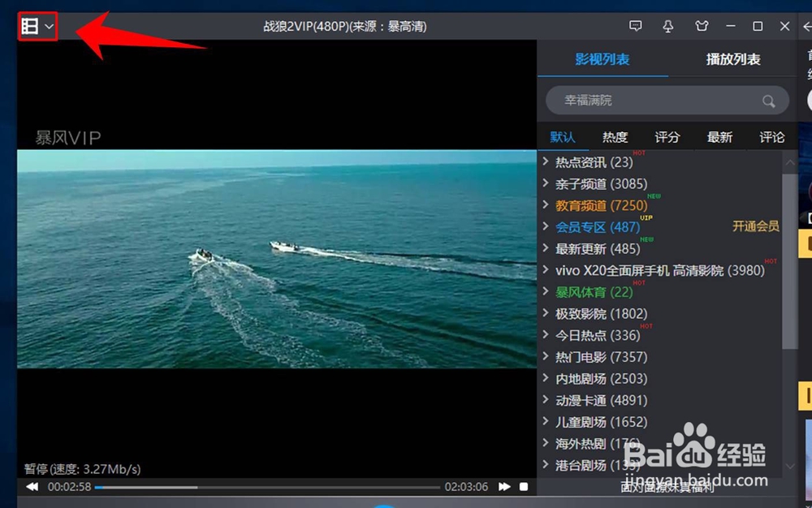Select 内地剧场 (2503) in the list
Screen dimensions: 812x508
pyautogui.click(x=601, y=379)
